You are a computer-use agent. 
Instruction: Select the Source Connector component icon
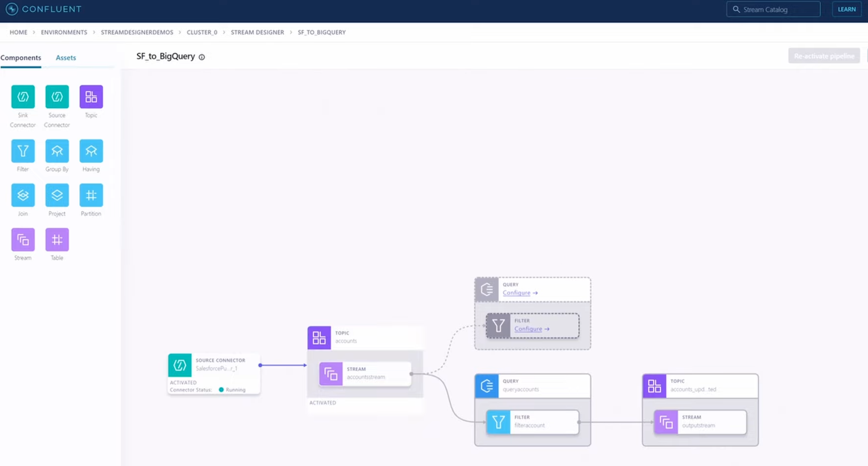click(57, 96)
